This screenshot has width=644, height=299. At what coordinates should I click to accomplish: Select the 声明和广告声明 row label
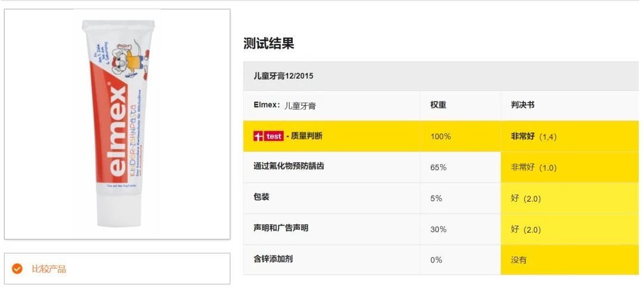point(281,229)
